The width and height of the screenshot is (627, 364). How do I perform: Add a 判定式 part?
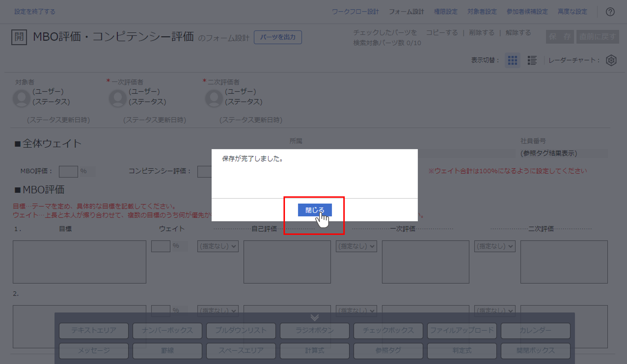(x=462, y=351)
